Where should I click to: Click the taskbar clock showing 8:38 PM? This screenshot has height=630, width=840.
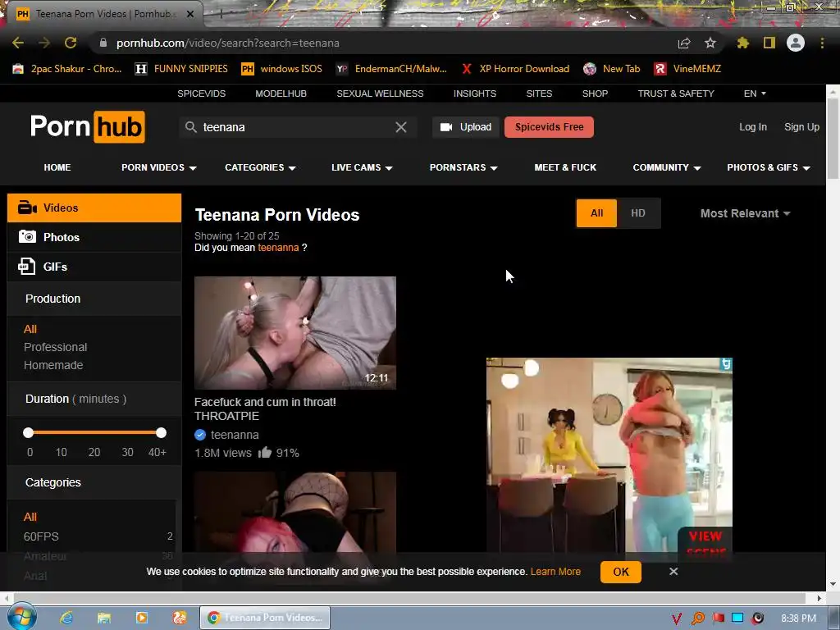point(798,619)
